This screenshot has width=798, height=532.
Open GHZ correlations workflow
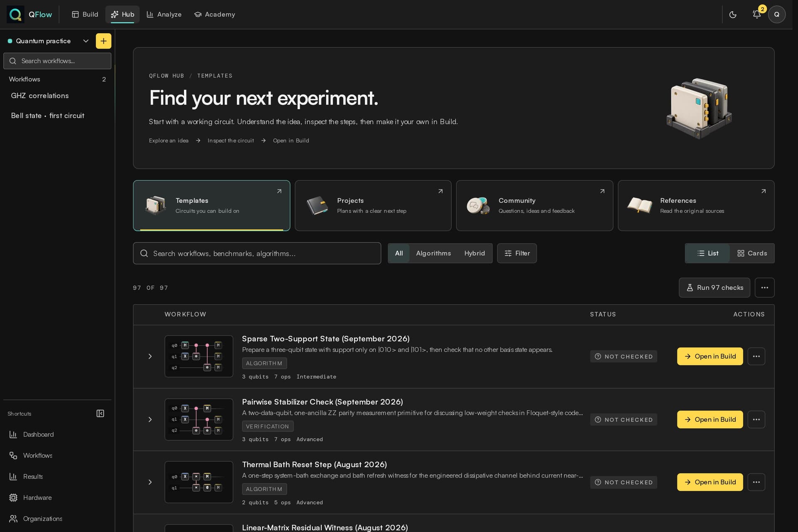point(40,96)
